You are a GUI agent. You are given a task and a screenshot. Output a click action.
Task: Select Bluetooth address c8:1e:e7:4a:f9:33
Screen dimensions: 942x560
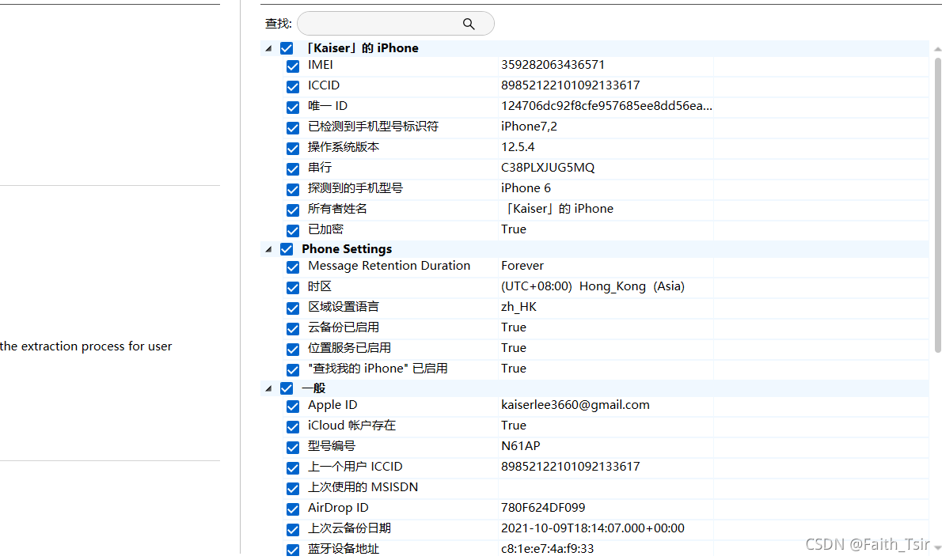point(547,549)
